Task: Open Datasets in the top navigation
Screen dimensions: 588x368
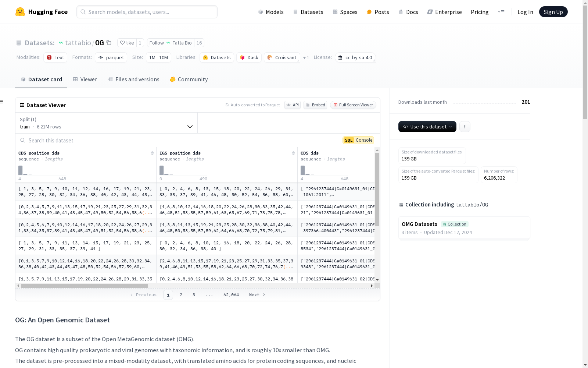Action: click(x=308, y=12)
